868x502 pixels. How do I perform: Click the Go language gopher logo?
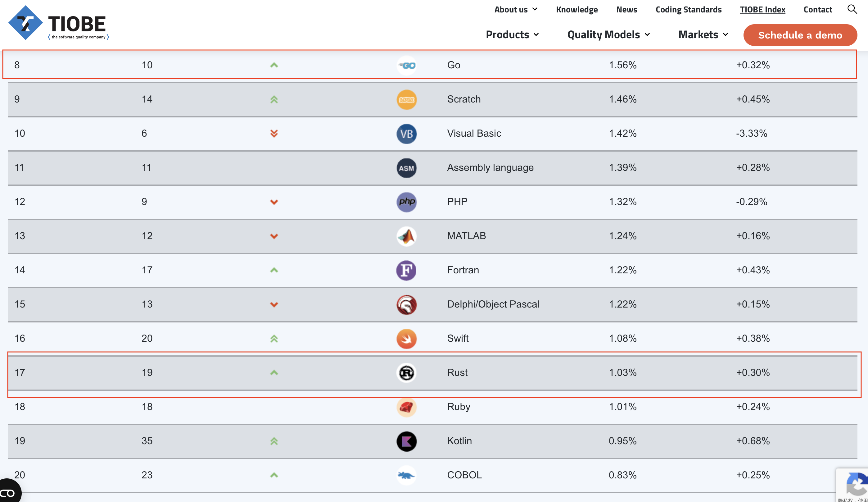click(x=406, y=65)
